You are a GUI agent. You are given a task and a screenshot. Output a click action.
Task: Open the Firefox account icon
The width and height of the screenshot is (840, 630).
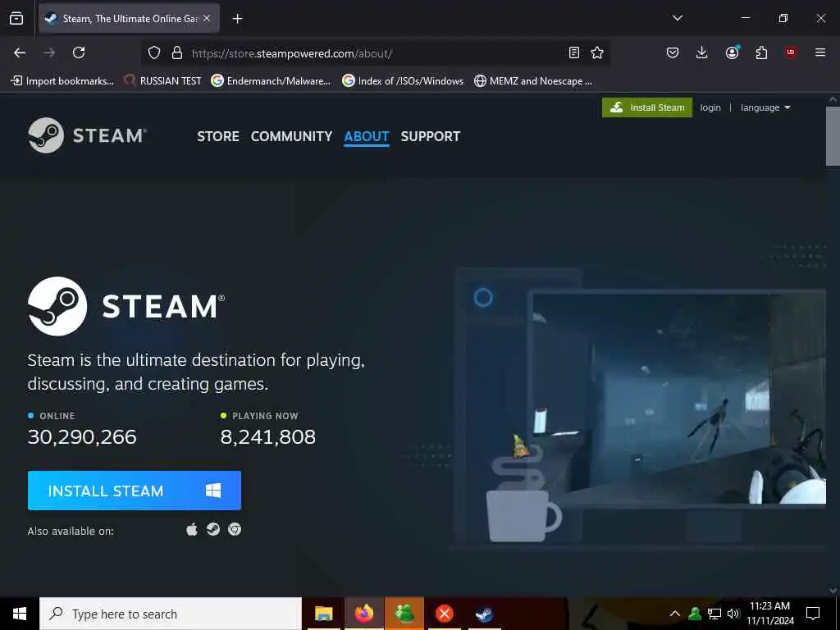732,52
